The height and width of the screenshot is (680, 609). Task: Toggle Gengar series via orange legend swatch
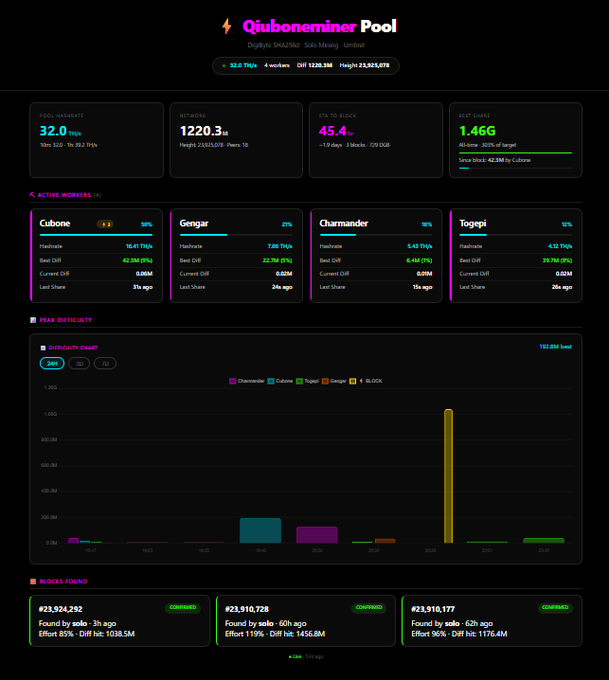tap(325, 381)
